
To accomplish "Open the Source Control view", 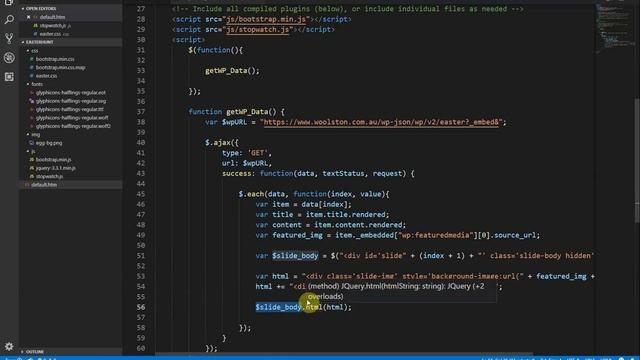I will pos(9,38).
